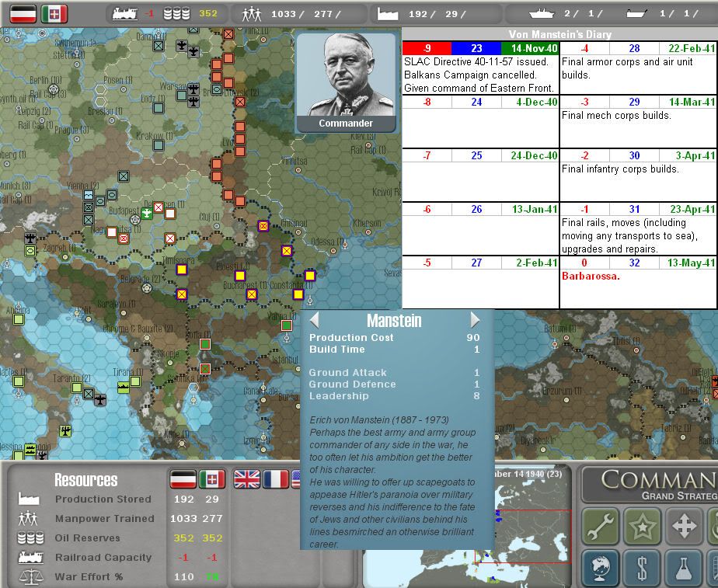Screen dimensions: 718x588
Task: Click the 'Final mech corps builds.' entry
Action: click(x=616, y=115)
